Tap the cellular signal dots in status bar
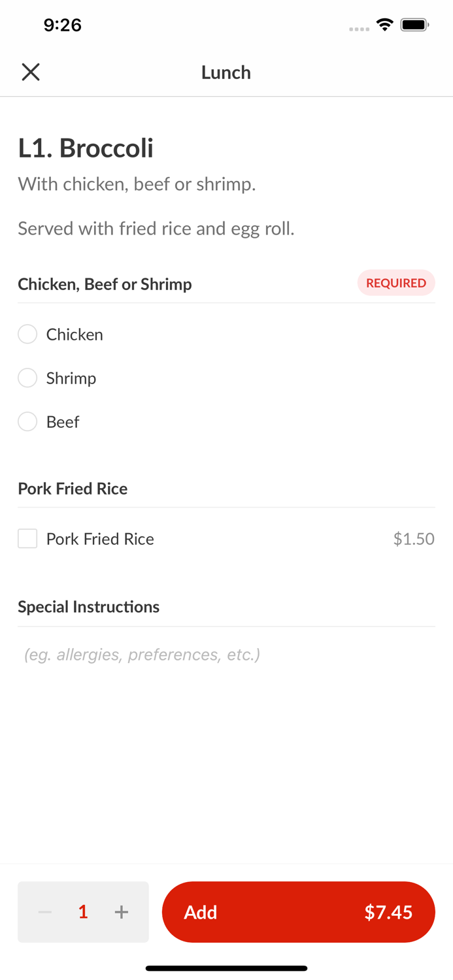Screen dimensions: 453x980 [359, 29]
